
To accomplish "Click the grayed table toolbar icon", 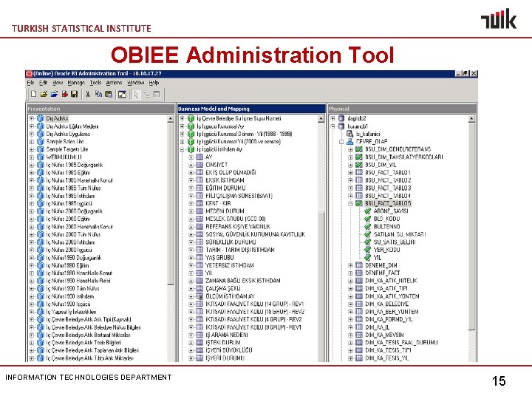I will [x=157, y=95].
